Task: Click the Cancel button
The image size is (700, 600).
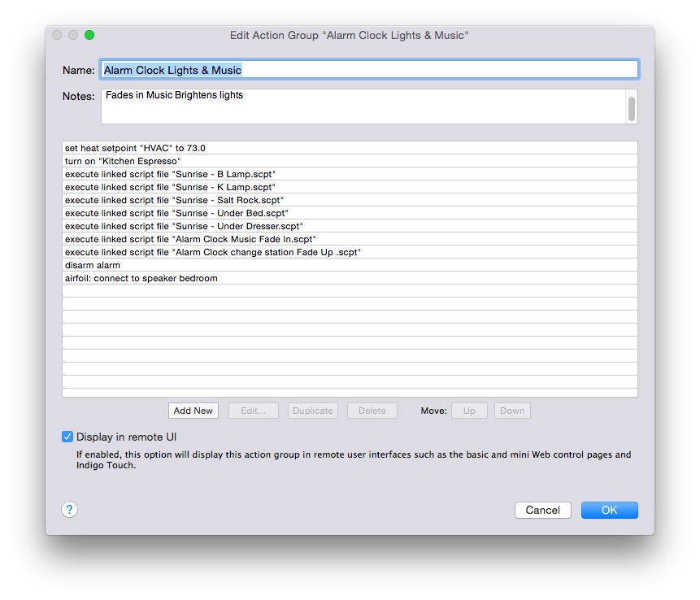Action: (543, 510)
